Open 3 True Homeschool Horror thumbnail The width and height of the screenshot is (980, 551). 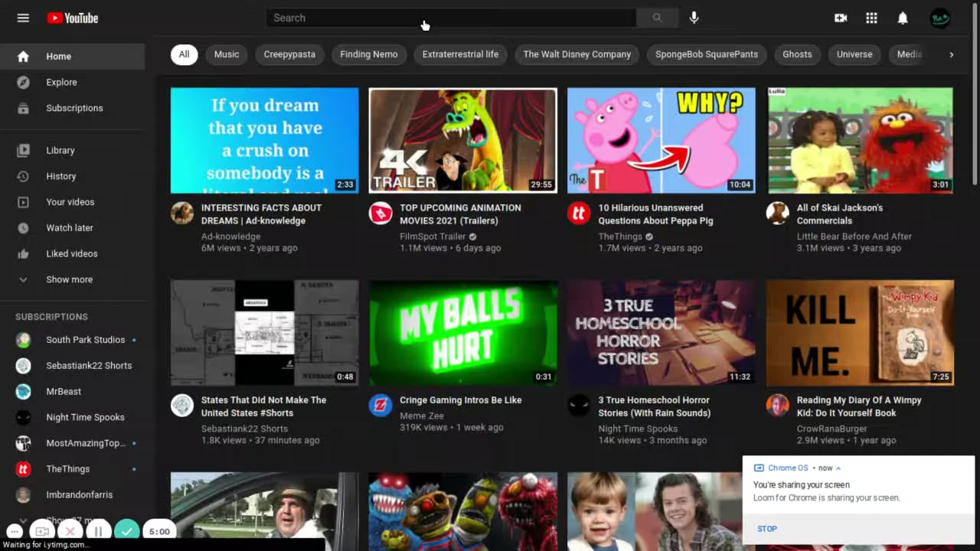[661, 333]
